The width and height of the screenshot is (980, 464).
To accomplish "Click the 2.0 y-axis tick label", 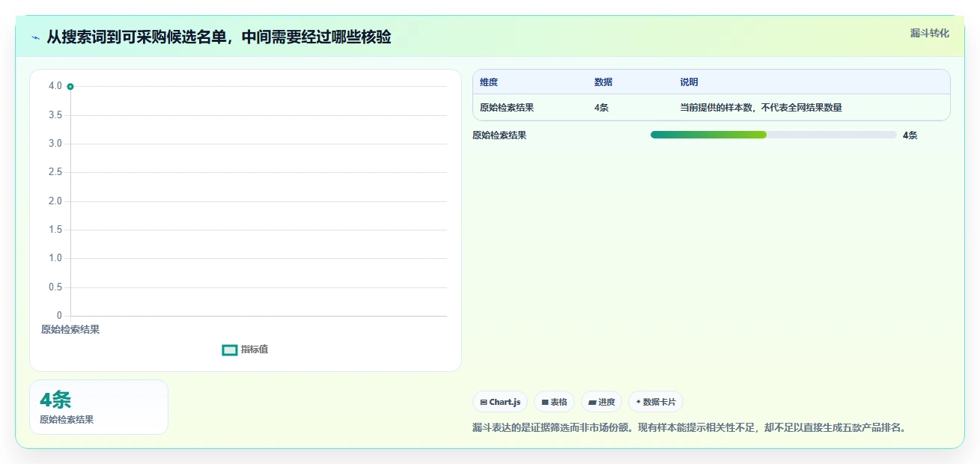I will tap(55, 201).
